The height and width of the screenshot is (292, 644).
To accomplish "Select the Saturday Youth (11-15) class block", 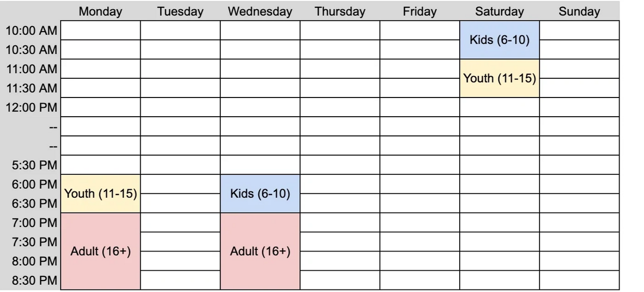I will pyautogui.click(x=499, y=78).
